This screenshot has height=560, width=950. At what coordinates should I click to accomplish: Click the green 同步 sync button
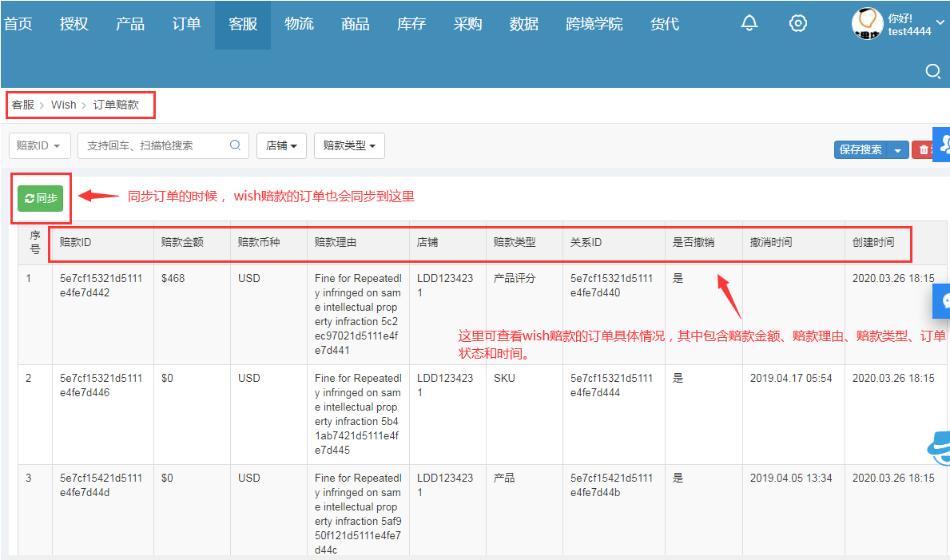tap(41, 198)
